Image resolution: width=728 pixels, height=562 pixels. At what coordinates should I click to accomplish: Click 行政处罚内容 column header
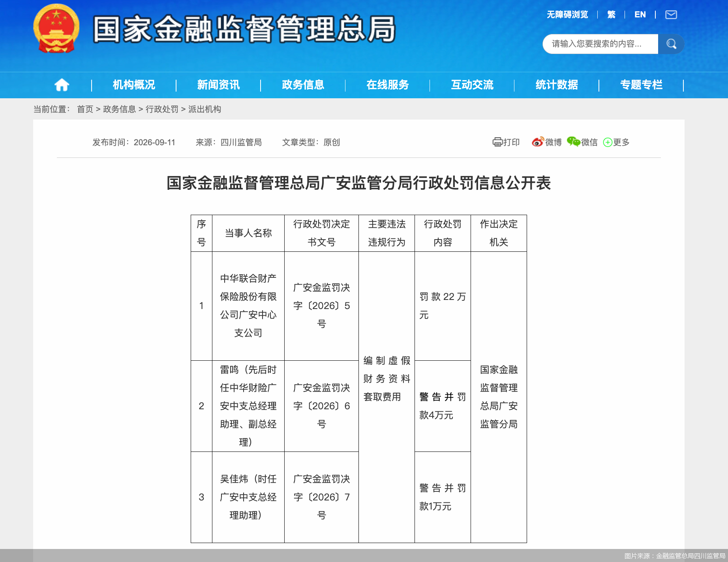(x=443, y=233)
